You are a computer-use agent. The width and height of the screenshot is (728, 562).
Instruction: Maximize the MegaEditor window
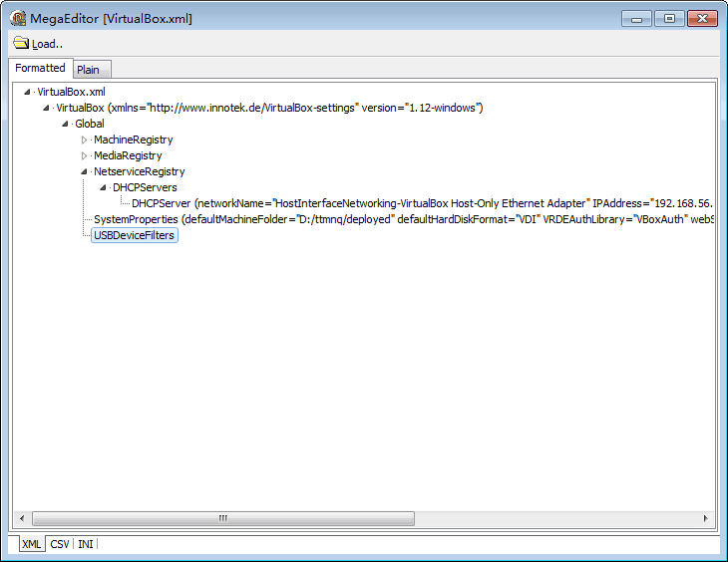[669, 19]
